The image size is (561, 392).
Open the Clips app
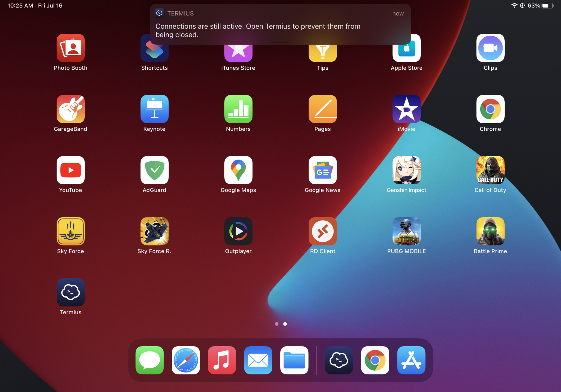[490, 48]
